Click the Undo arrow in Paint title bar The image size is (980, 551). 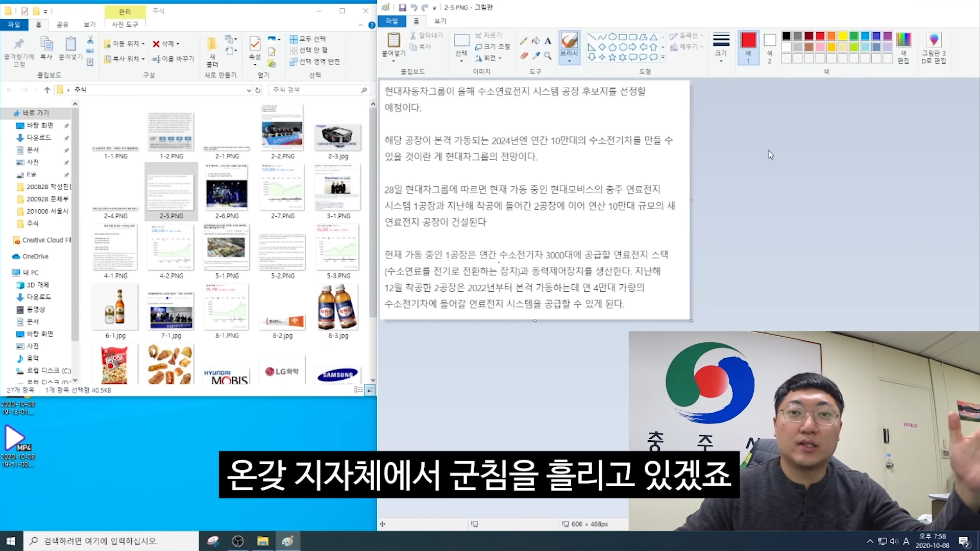point(413,8)
